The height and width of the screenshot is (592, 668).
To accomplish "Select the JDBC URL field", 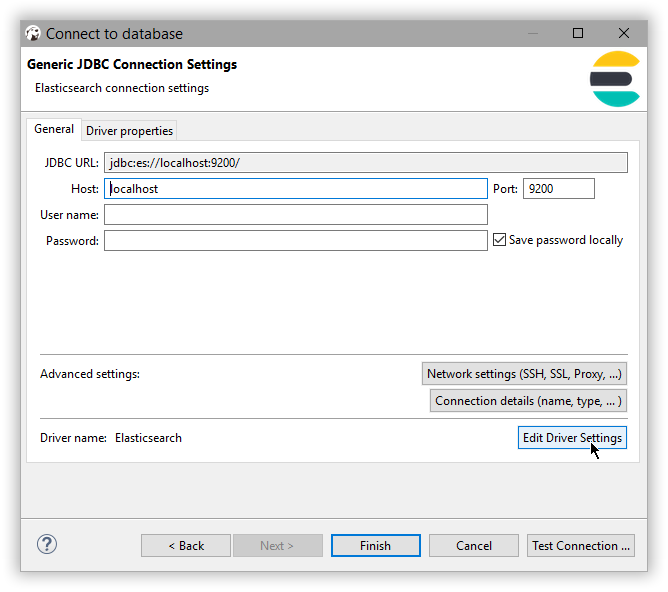I will 365,162.
